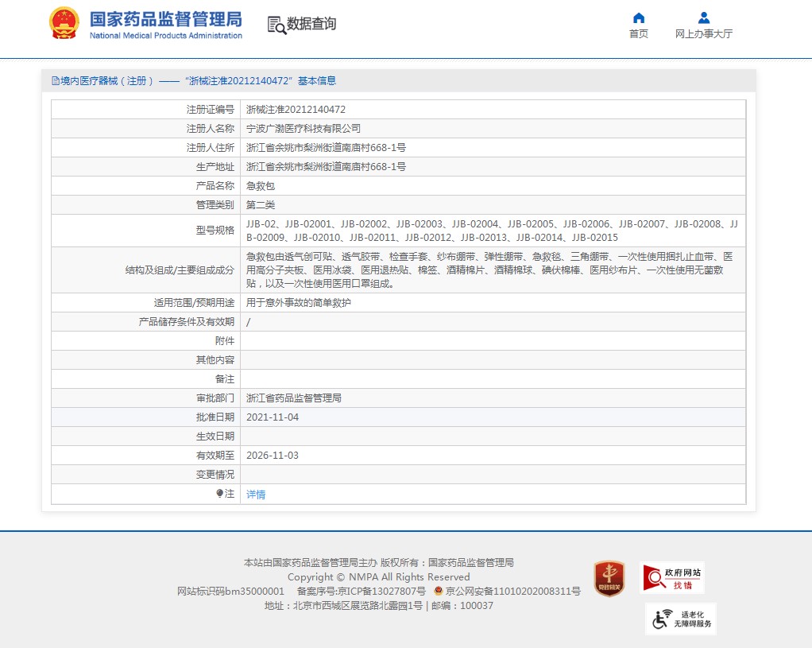The height and width of the screenshot is (648, 812).
Task: Click the national emblem logo
Action: click(x=64, y=24)
